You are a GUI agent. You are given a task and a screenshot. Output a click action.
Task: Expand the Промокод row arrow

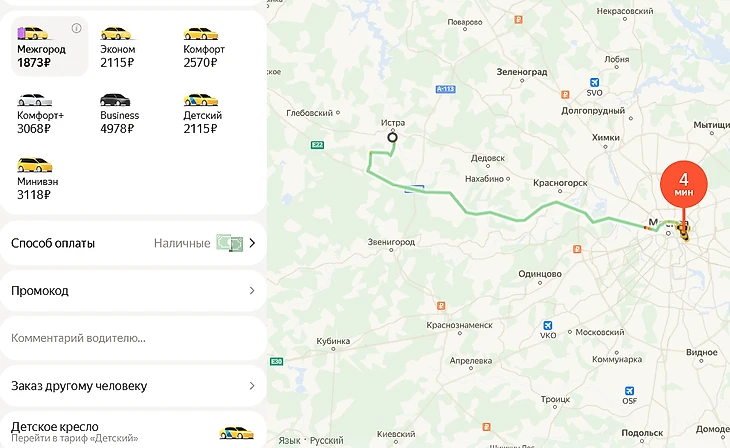point(252,291)
